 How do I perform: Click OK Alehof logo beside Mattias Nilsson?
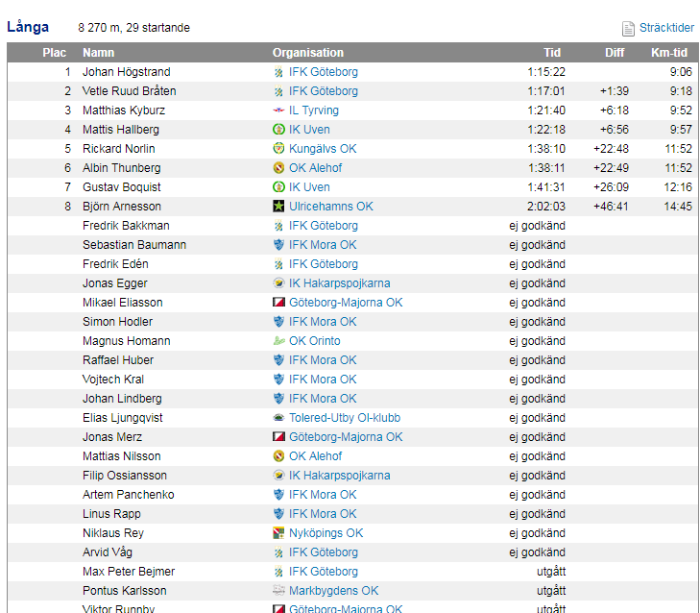pyautogui.click(x=278, y=456)
